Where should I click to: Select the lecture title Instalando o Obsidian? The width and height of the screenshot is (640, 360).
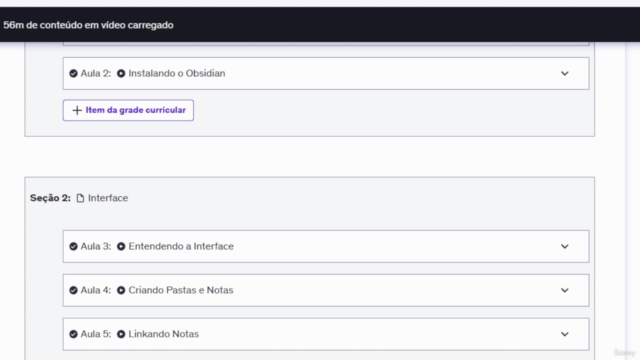[x=177, y=73]
